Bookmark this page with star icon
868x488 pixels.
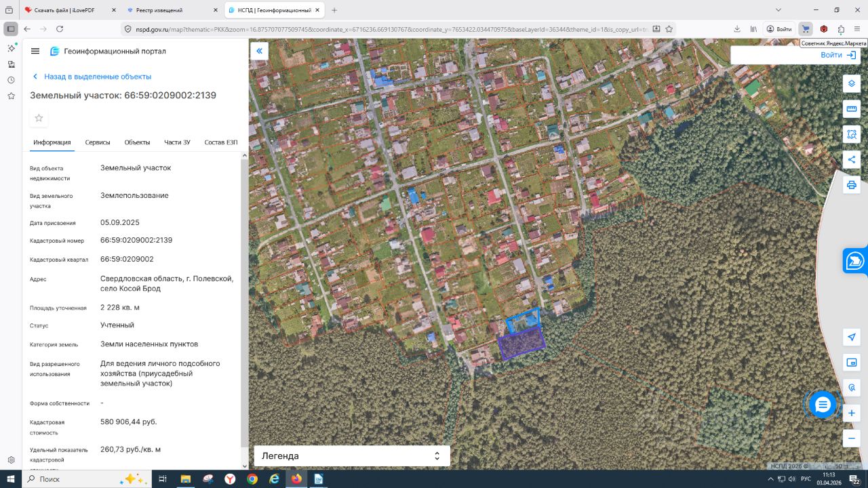[669, 29]
